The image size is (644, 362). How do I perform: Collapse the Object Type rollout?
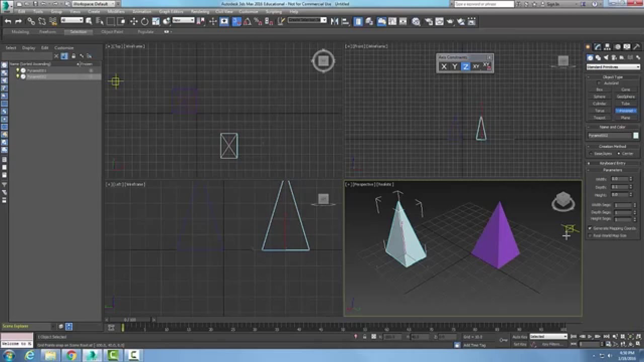(612, 77)
